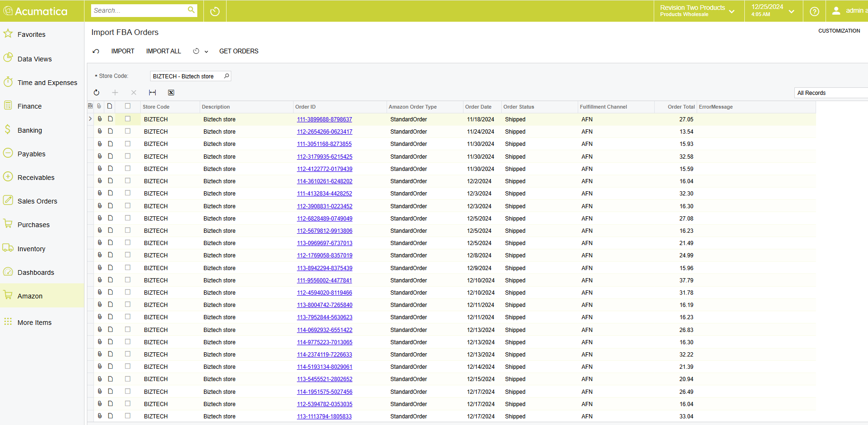Click the fit to screen columns icon
Screen dimensions: 868x425
[152, 93]
